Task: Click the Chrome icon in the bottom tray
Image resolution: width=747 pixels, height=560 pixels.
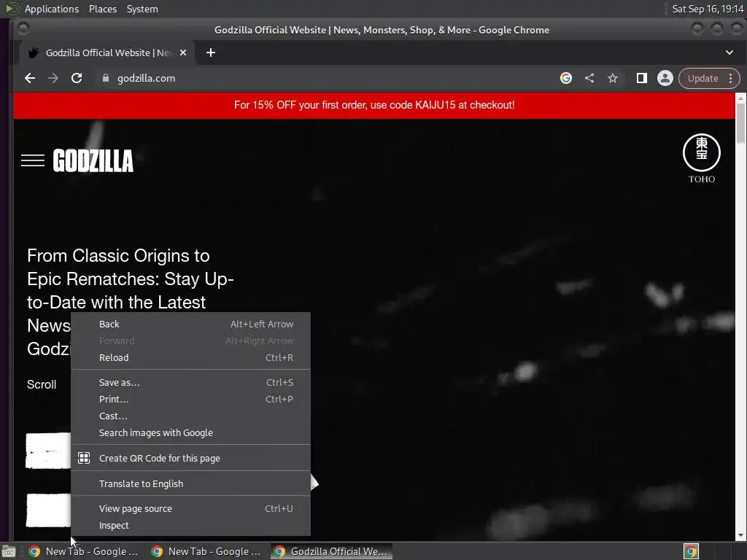Action: pos(691,551)
